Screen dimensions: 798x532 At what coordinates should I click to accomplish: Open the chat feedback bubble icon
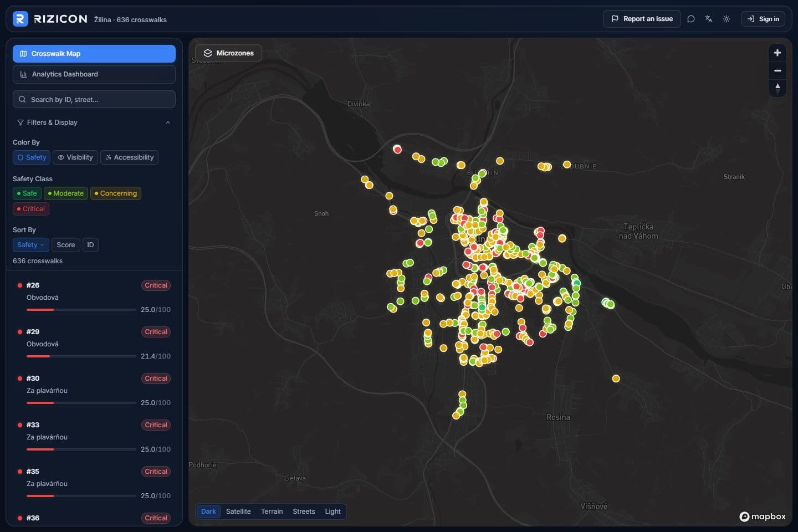691,19
